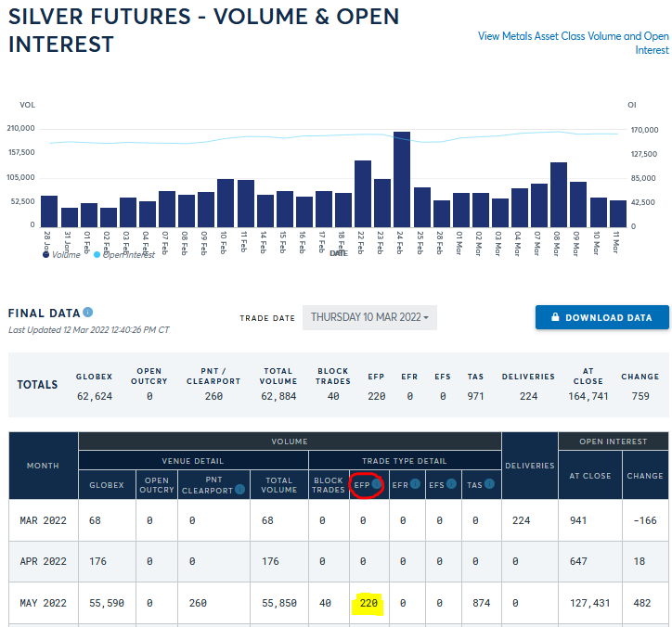The width and height of the screenshot is (672, 627).
Task: Click the Totals Total Volume value 62,884
Action: pos(278,396)
